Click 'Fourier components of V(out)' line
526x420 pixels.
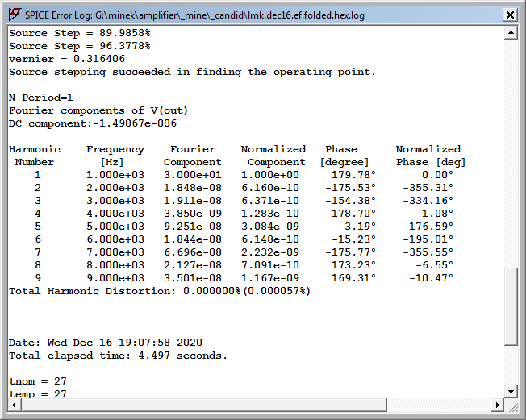(x=98, y=110)
